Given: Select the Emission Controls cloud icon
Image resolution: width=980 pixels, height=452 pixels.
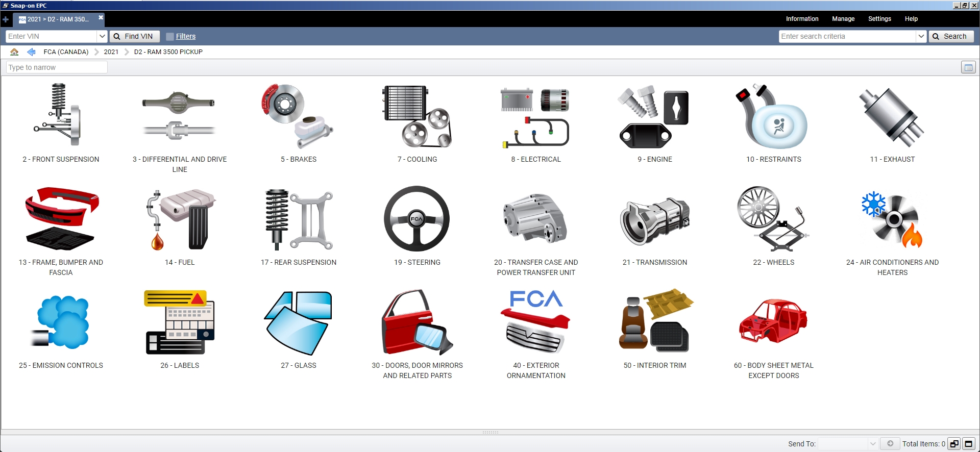Looking at the screenshot, I should point(61,322).
